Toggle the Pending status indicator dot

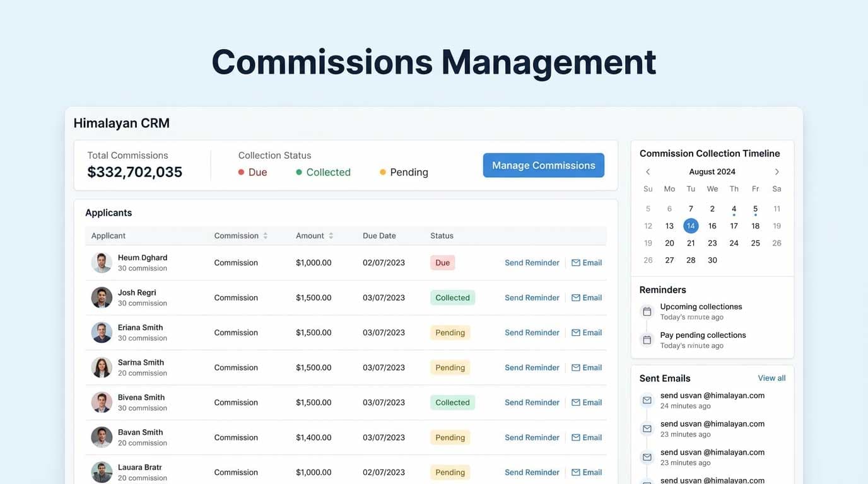[383, 171]
